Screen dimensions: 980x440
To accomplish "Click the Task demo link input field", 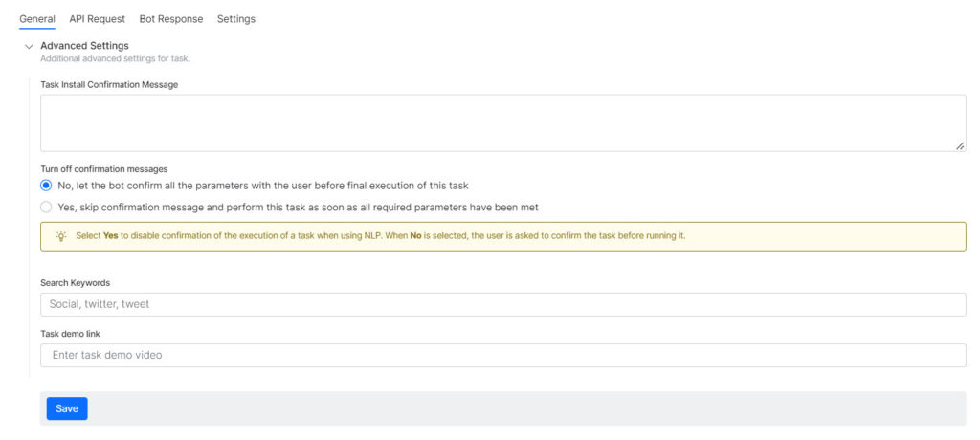I will pyautogui.click(x=502, y=355).
